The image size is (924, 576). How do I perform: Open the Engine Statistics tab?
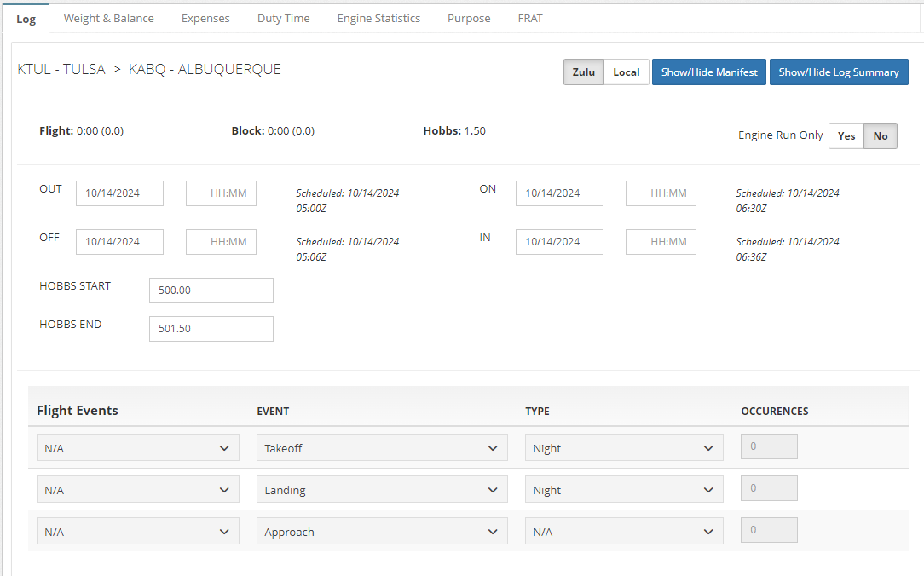pos(379,18)
